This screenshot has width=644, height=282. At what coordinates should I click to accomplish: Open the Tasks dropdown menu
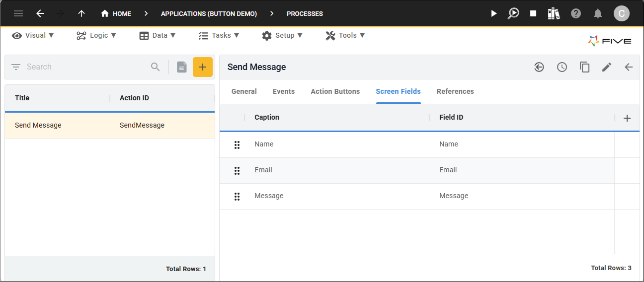coord(219,35)
